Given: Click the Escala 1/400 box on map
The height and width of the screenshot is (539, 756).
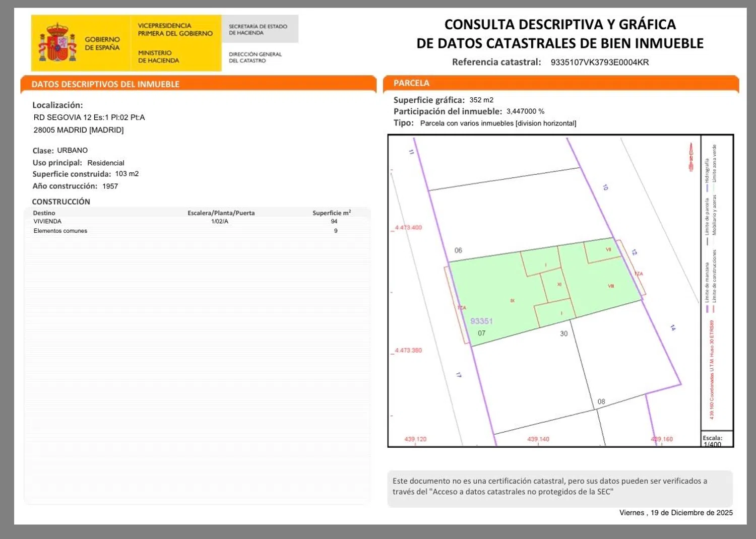Looking at the screenshot, I should (x=716, y=439).
